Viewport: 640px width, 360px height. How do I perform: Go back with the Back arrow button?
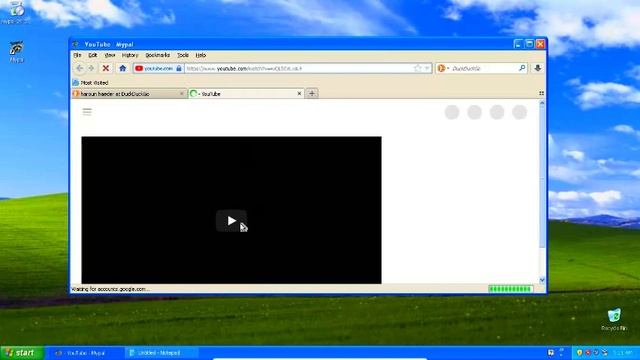pyautogui.click(x=80, y=69)
